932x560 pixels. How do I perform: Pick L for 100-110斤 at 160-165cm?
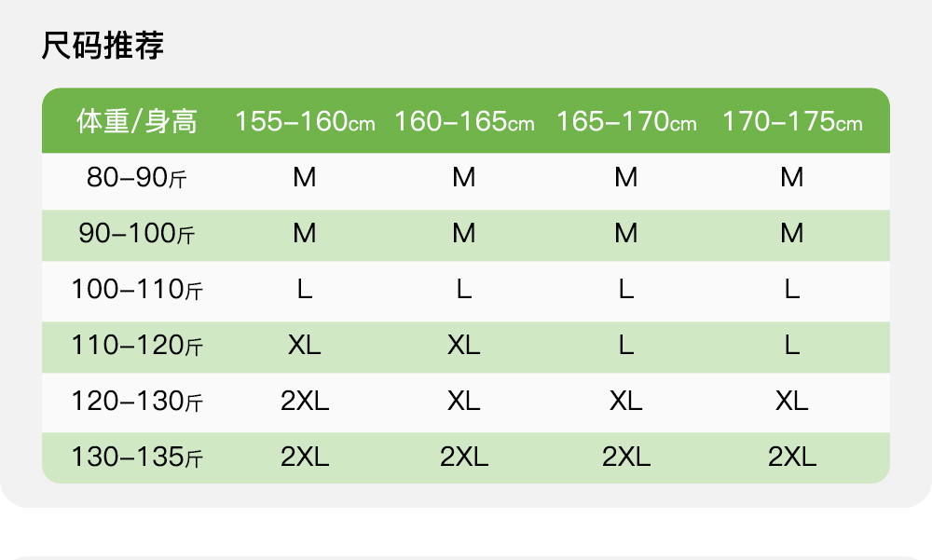click(x=464, y=290)
